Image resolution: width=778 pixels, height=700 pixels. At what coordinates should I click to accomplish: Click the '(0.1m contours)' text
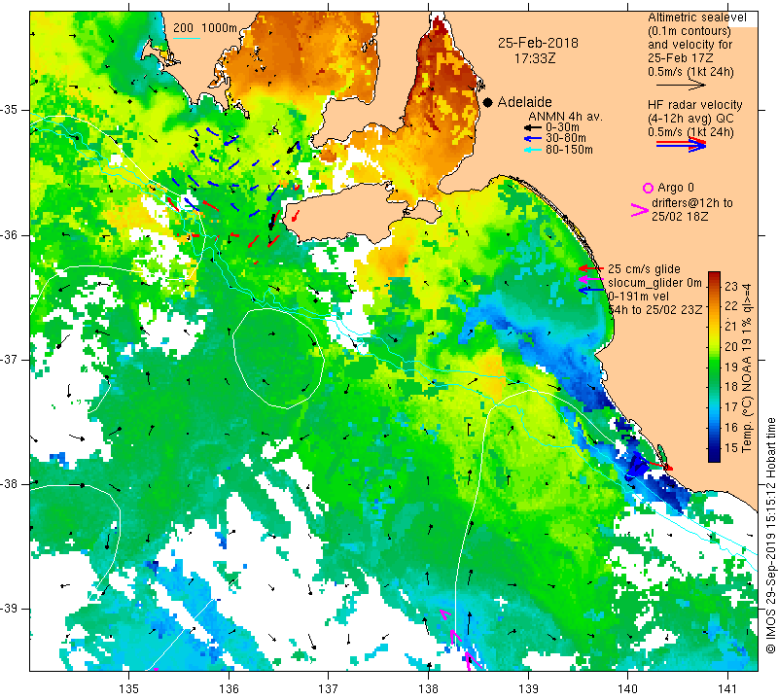pyautogui.click(x=690, y=31)
